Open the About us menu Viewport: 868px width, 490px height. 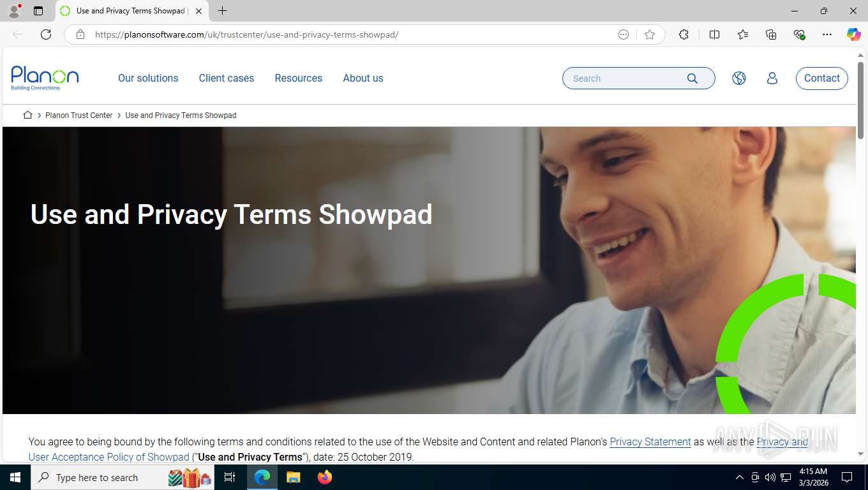(363, 78)
